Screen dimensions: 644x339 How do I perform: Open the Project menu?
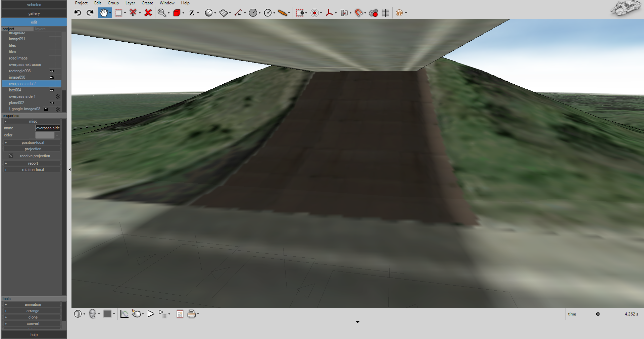point(81,3)
